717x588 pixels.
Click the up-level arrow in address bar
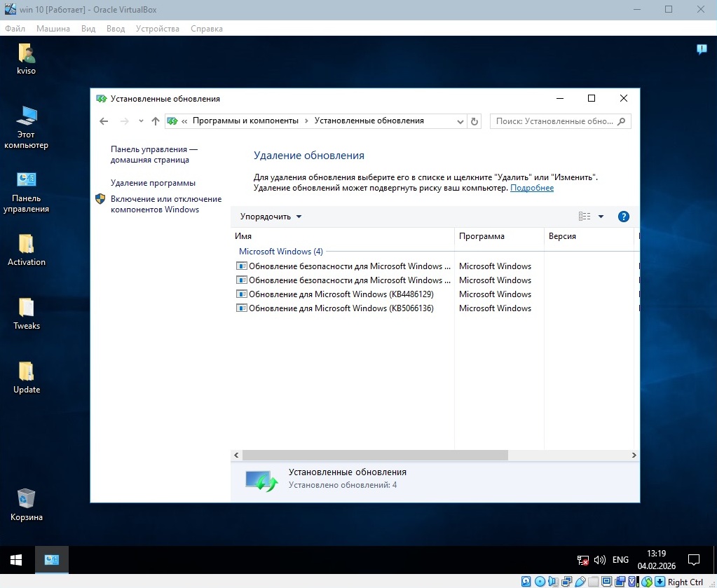point(156,121)
